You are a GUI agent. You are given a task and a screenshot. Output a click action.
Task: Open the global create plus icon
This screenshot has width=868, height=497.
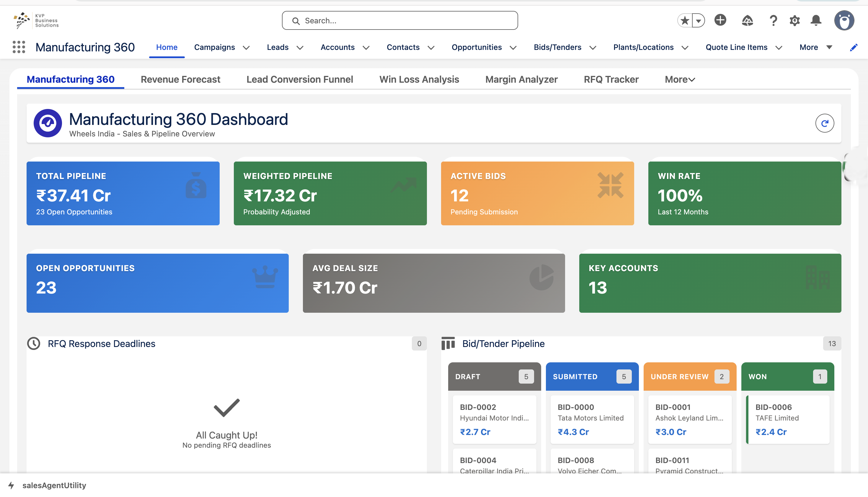pos(720,20)
